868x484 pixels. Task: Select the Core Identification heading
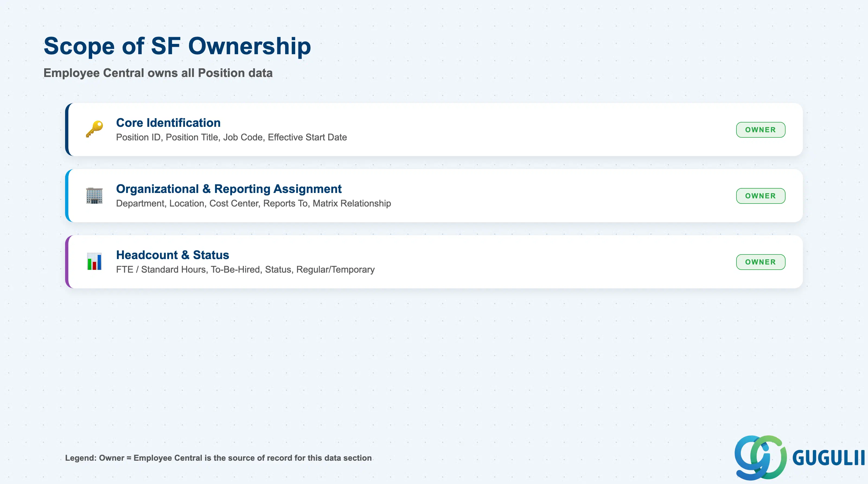point(168,123)
